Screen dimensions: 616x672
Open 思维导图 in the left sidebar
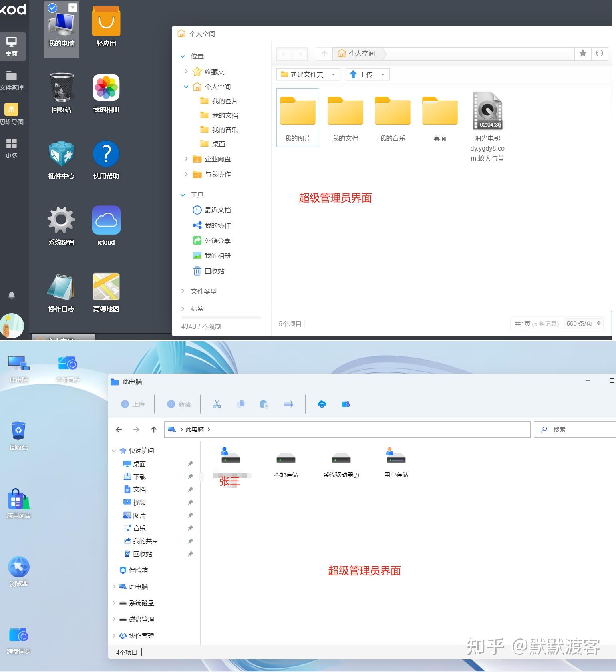coord(12,114)
